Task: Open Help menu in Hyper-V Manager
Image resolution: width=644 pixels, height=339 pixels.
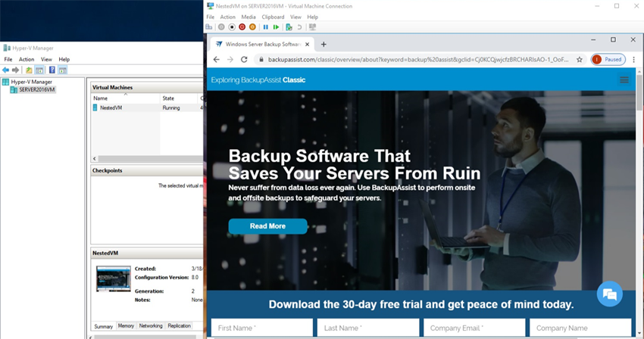Action: [x=64, y=59]
